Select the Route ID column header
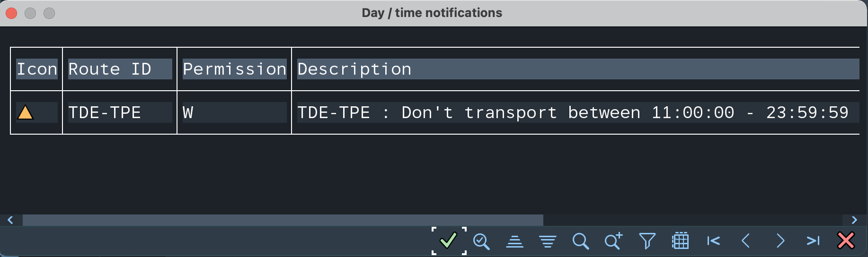868x257 pixels. (120, 69)
